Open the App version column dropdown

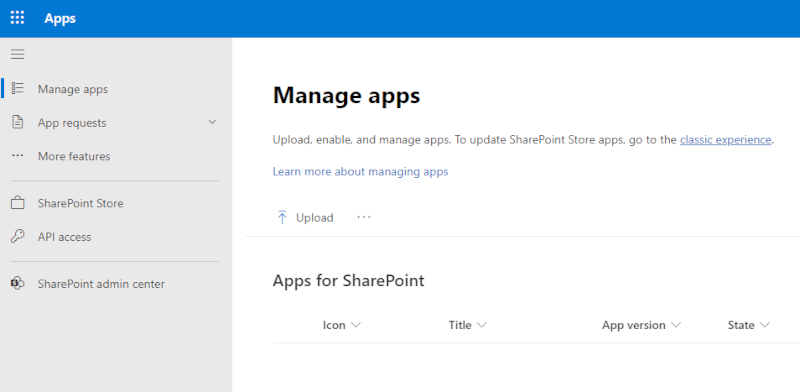676,325
